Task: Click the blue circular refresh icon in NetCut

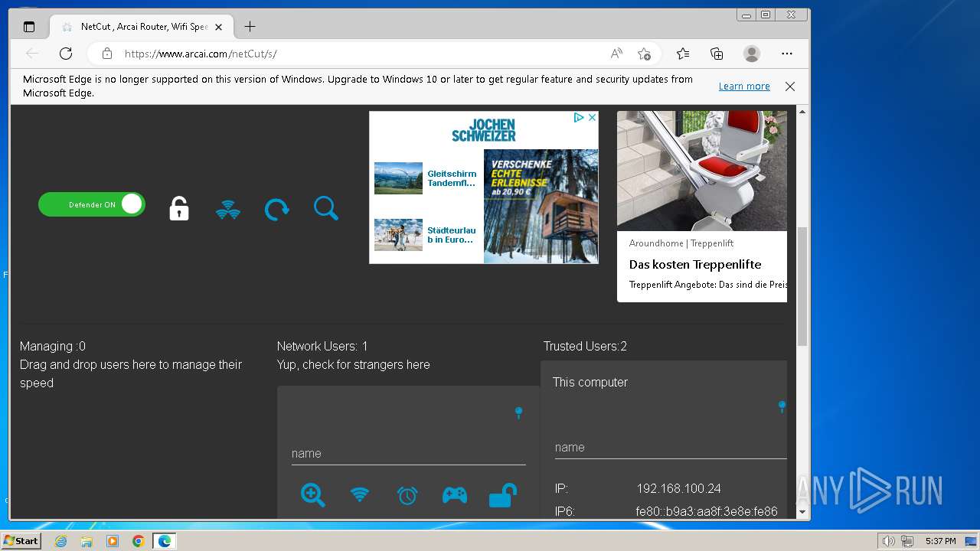Action: point(277,209)
